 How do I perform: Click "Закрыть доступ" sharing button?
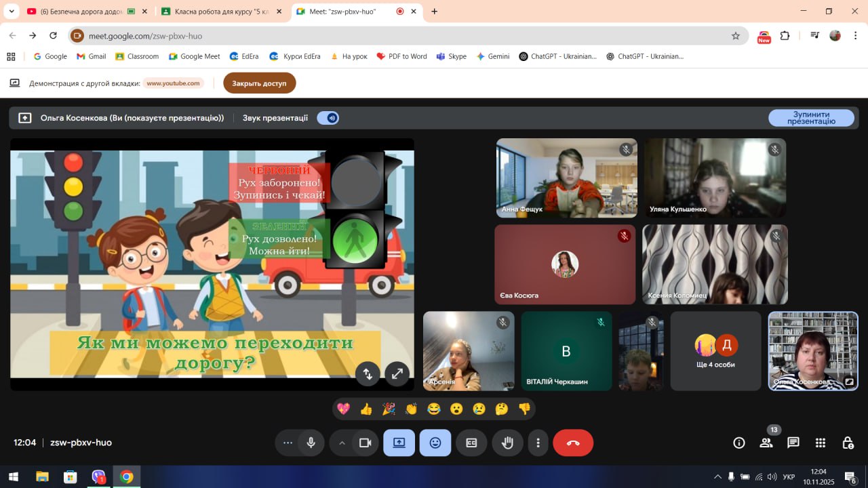(x=259, y=83)
